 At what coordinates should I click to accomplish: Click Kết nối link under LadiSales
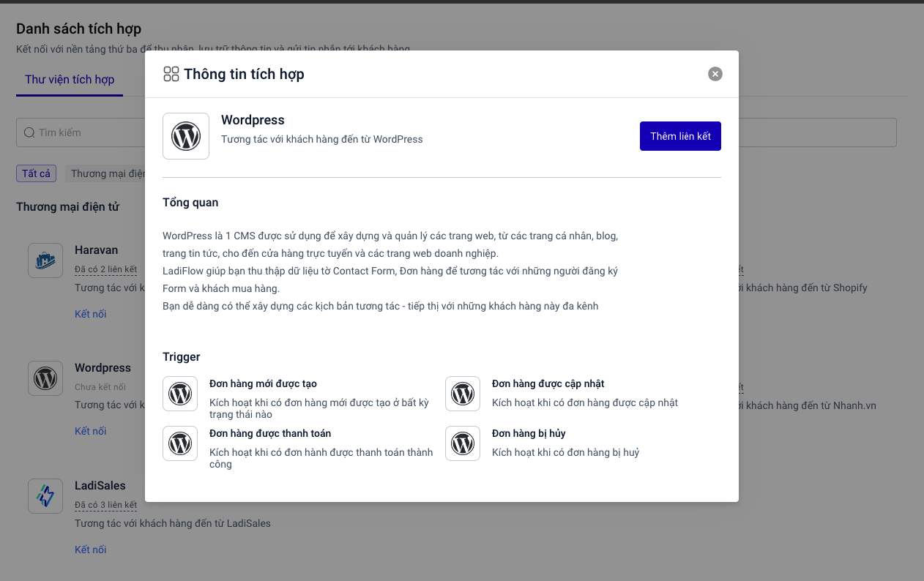pos(90,550)
